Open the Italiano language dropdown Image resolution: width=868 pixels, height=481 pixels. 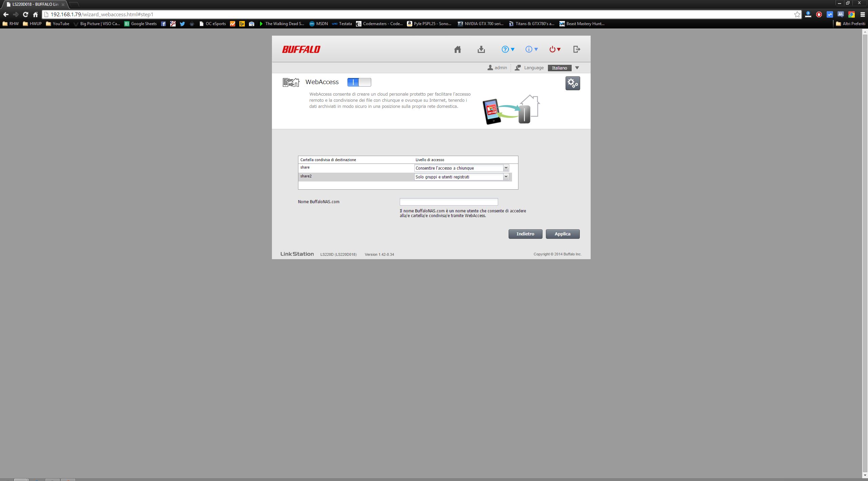564,68
